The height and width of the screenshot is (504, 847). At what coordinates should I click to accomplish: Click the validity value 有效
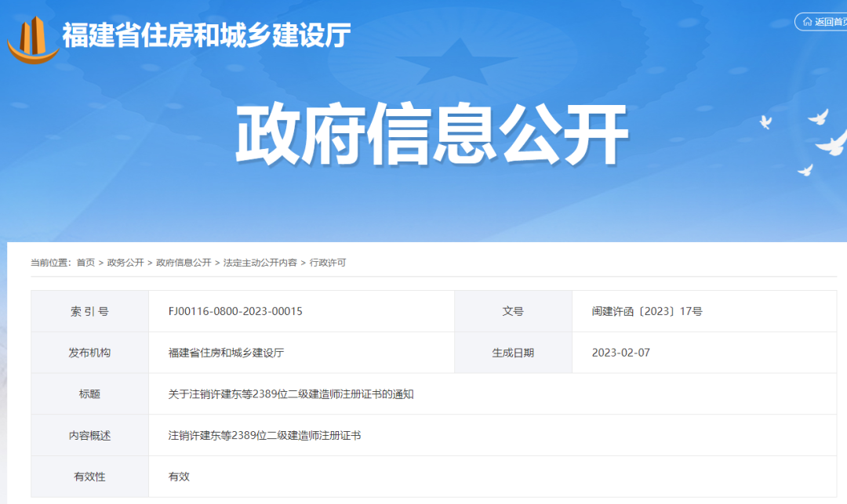click(179, 476)
